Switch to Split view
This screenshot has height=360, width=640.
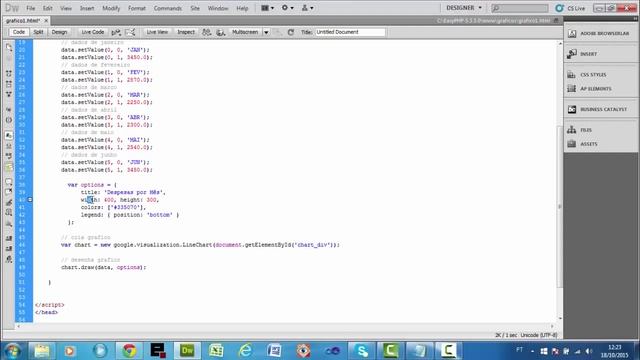(38, 32)
